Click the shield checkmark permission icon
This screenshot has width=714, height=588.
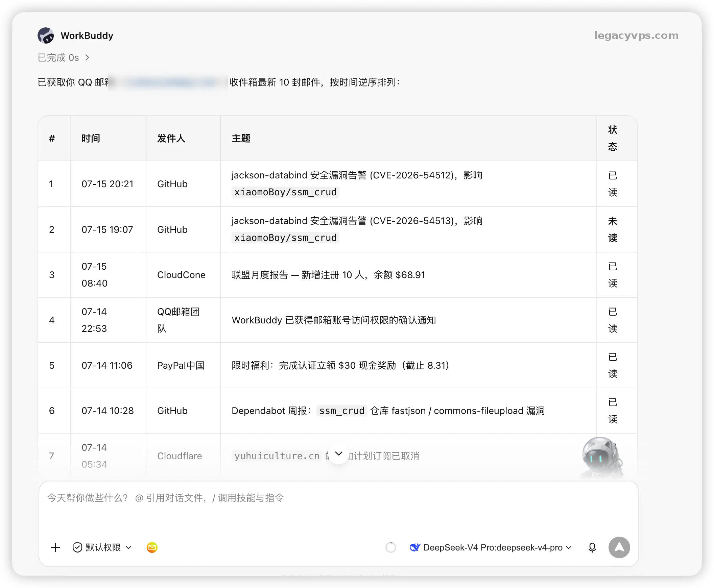(77, 547)
